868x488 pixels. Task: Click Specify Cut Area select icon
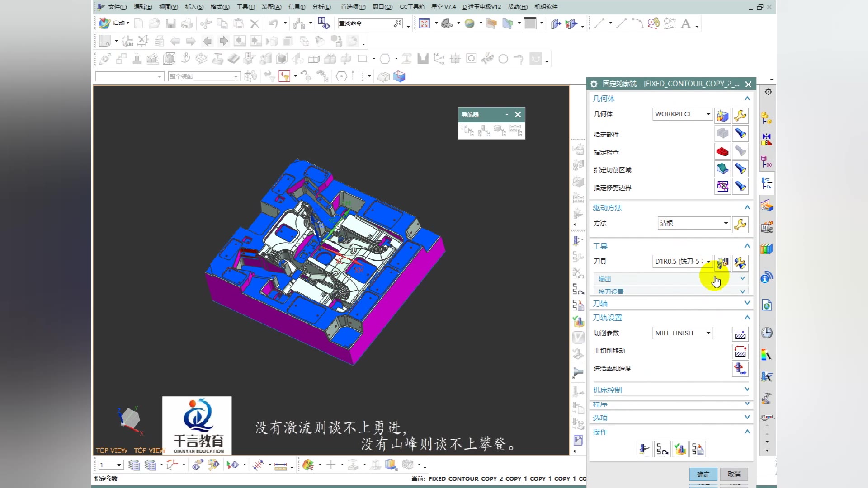click(722, 169)
